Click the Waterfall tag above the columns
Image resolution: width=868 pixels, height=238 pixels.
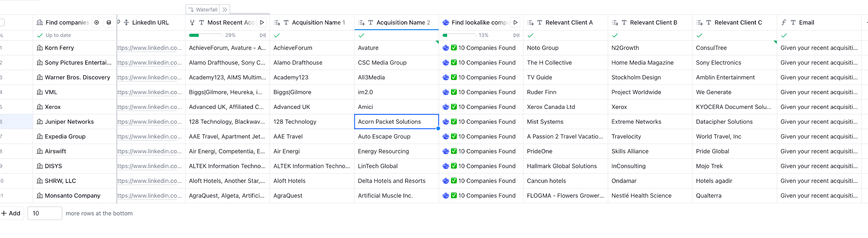coord(203,9)
